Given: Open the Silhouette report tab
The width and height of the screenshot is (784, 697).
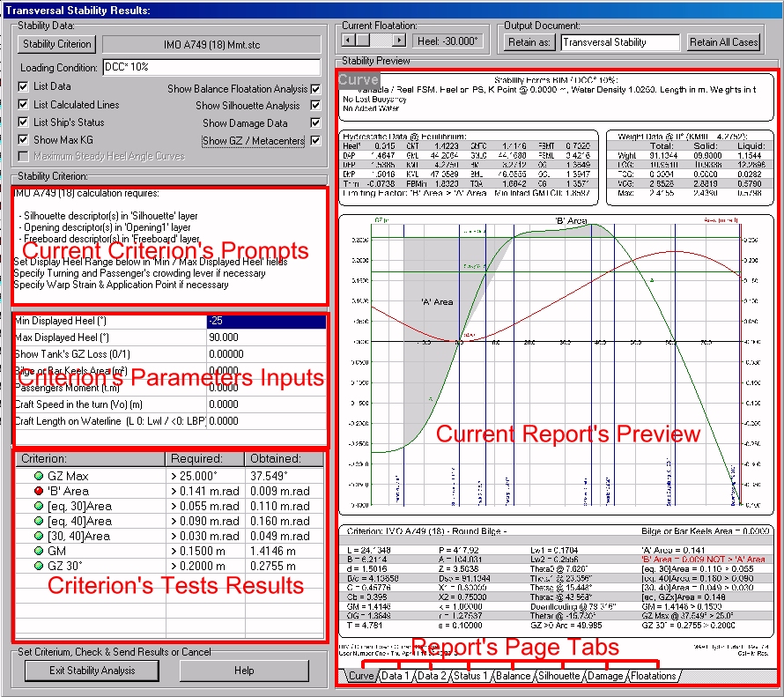Looking at the screenshot, I should tap(557, 676).
